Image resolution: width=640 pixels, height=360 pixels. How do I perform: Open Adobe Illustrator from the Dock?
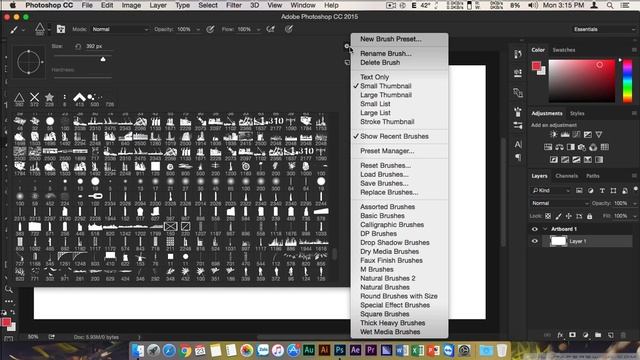[x=324, y=350]
